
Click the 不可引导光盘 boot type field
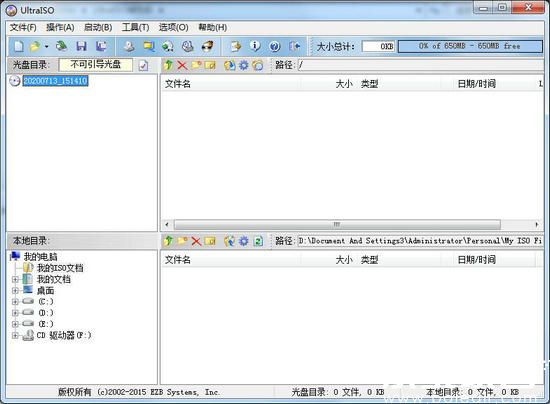click(96, 65)
